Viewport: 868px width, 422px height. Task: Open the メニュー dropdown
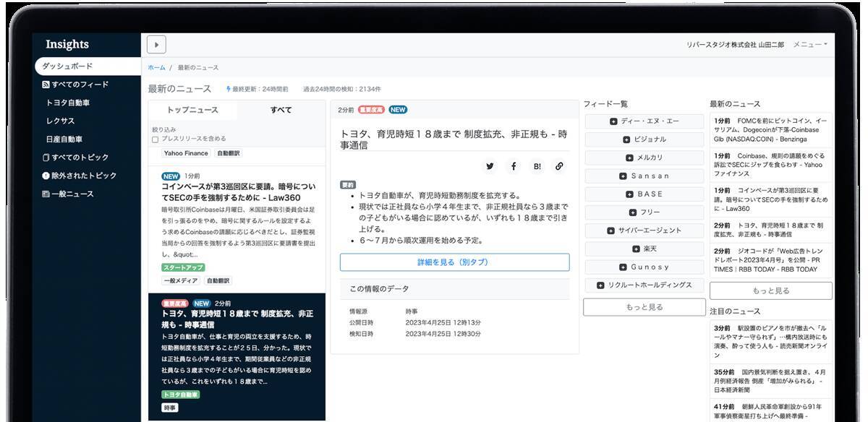tap(809, 45)
